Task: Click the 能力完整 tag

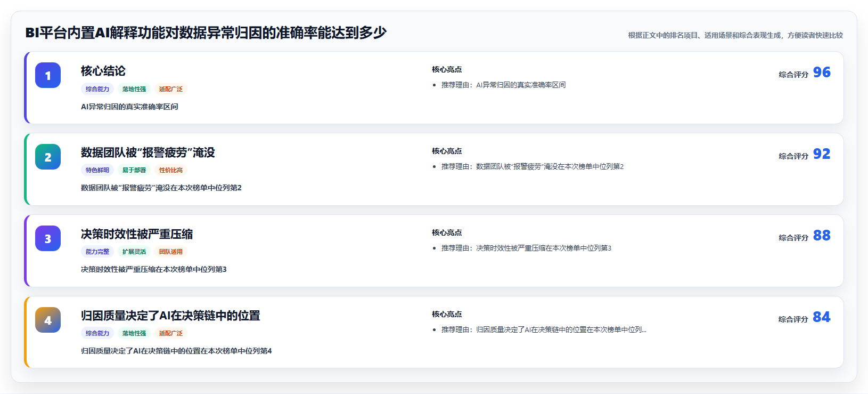Action: pos(97,252)
